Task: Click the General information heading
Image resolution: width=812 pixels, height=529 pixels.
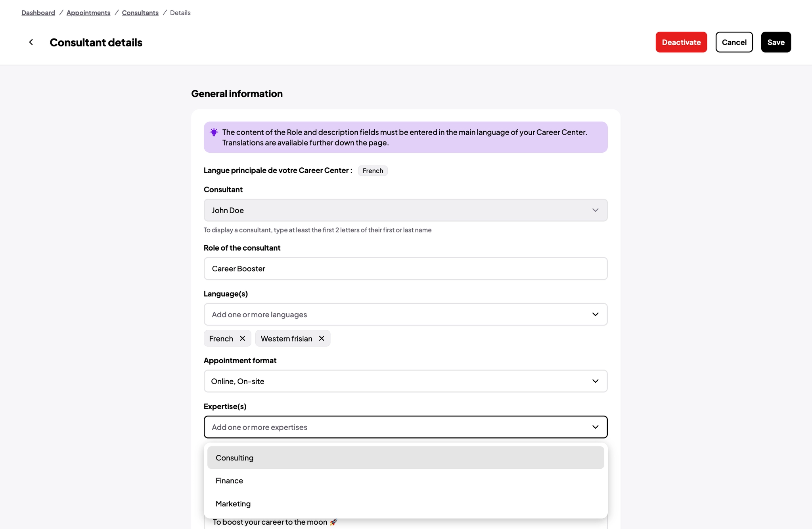Action: (237, 94)
